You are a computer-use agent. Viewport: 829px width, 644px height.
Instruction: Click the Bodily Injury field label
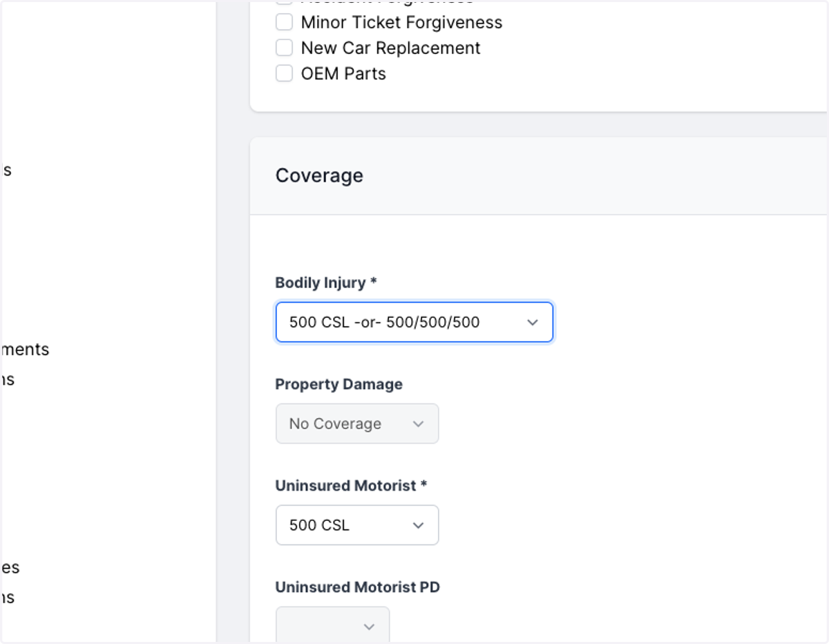(x=326, y=283)
